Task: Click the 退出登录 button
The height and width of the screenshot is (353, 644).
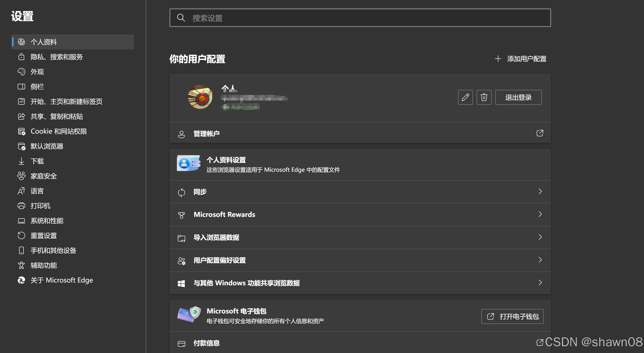Action: pos(518,97)
